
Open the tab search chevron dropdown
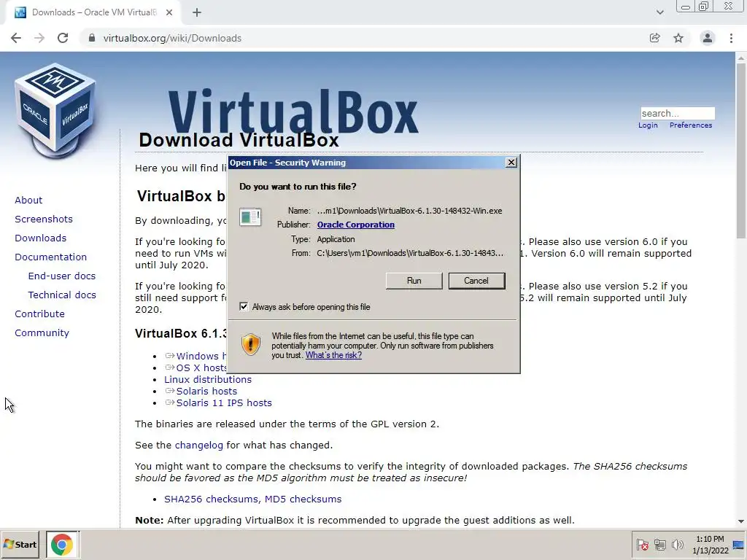tap(659, 12)
